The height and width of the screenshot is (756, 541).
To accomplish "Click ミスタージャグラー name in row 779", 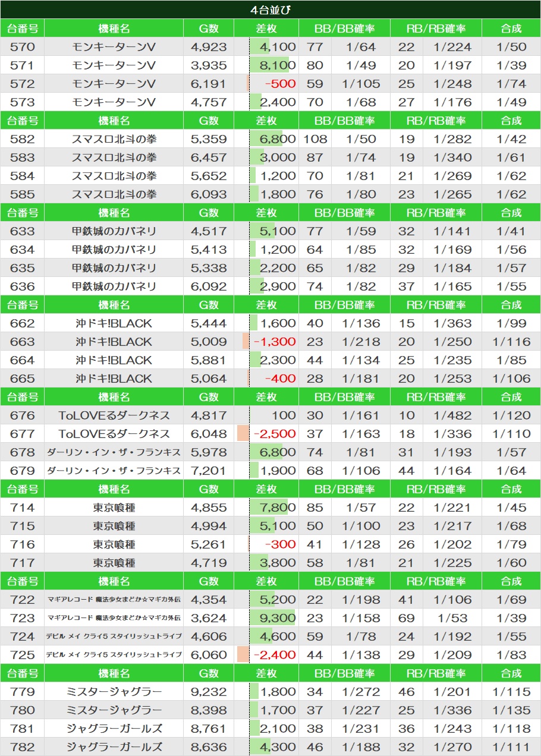I will (x=114, y=692).
